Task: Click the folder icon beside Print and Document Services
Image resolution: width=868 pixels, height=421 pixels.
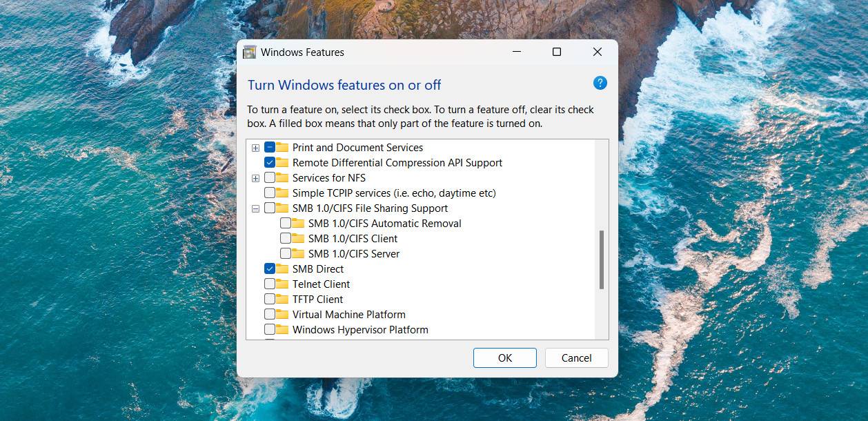Action: pos(282,147)
